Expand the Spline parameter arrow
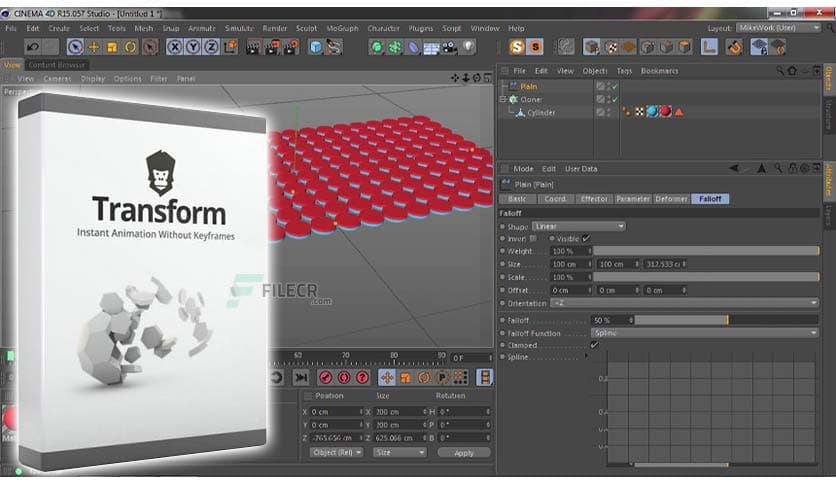The image size is (836, 484). tap(586, 357)
